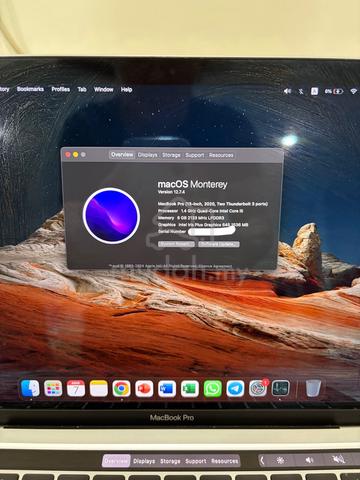Click the volume icon in menu bar
Image resolution: width=360 pixels, height=480 pixels.
287,91
